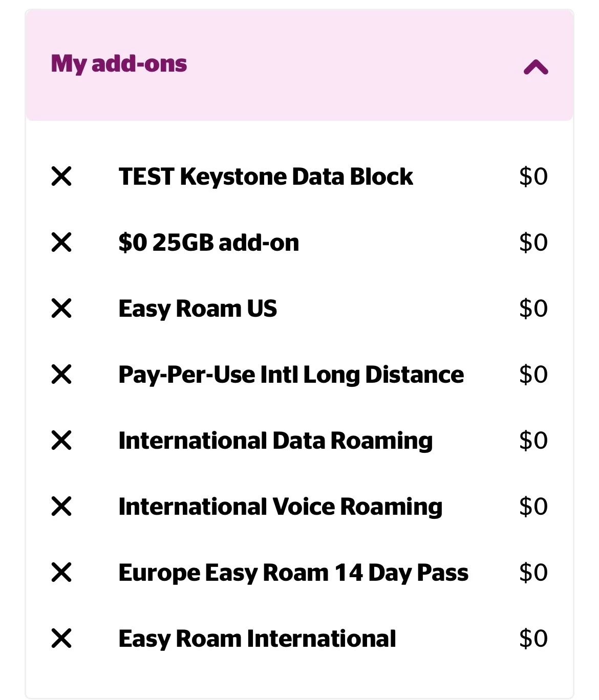599x700 pixels.
Task: Open International Data Roaming item
Action: pos(275,441)
